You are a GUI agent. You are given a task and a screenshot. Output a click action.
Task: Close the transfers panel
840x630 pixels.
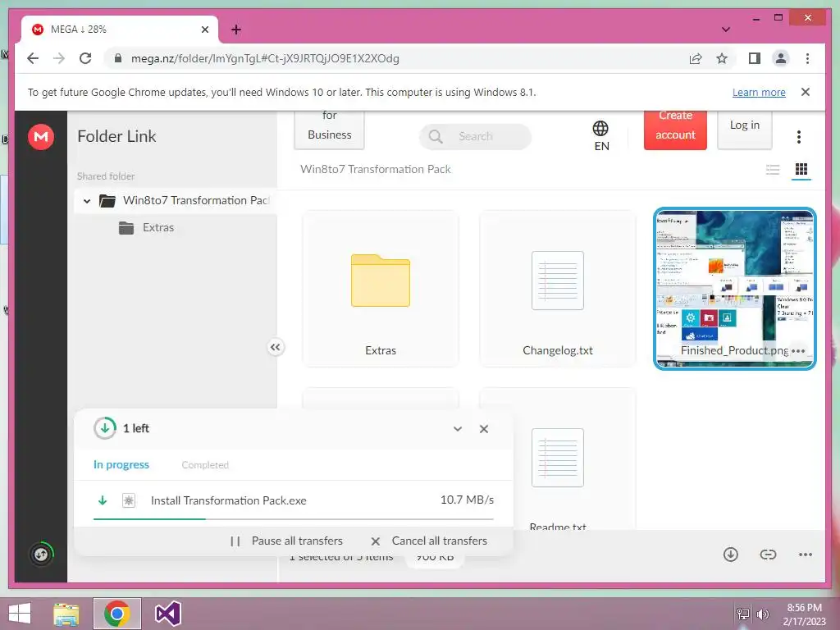coord(484,428)
